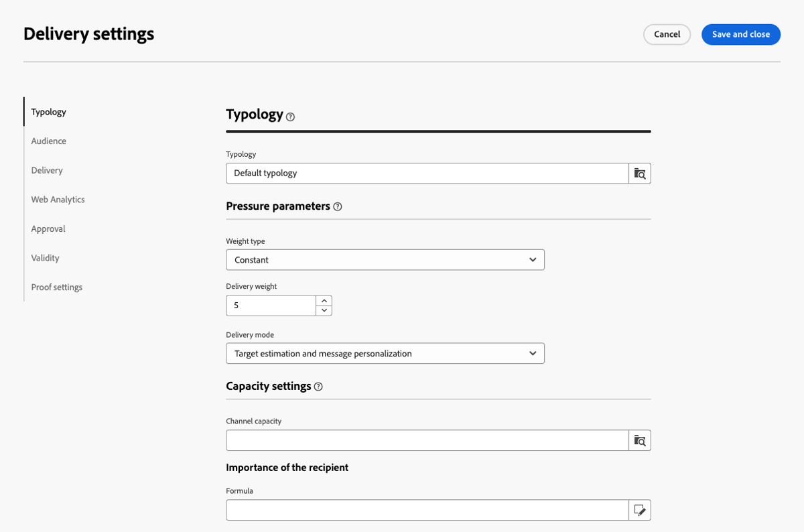Click the Save and close button
Screen dimensions: 804x532
[x=740, y=34]
